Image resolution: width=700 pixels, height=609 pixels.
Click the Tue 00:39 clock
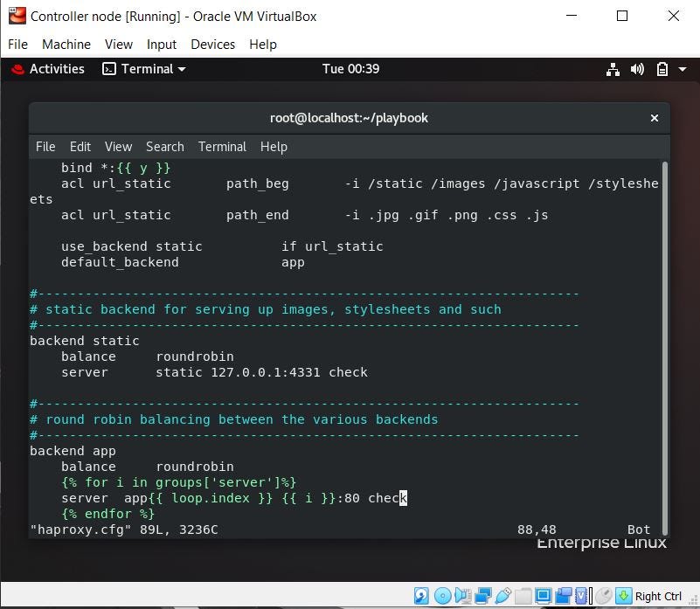[351, 69]
